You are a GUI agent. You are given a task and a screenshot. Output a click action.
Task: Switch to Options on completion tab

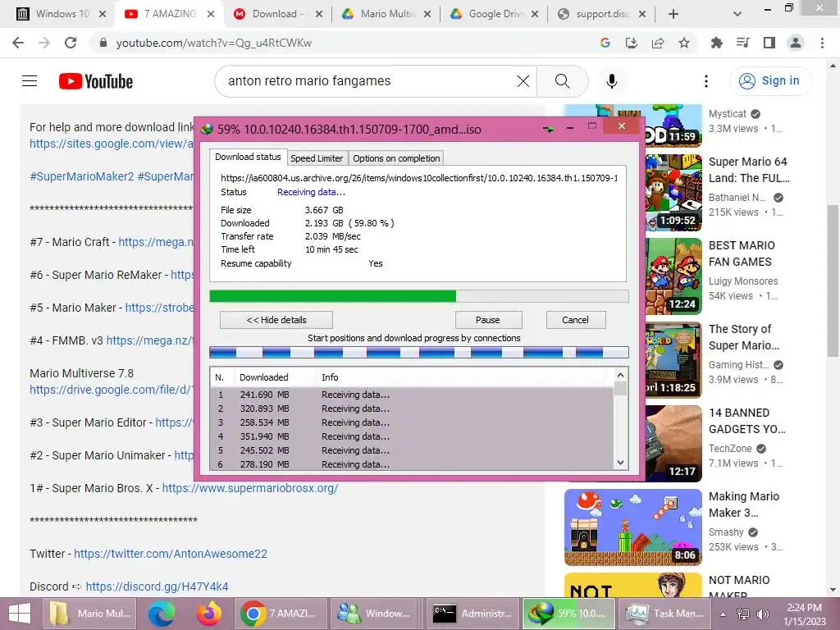pos(396,158)
